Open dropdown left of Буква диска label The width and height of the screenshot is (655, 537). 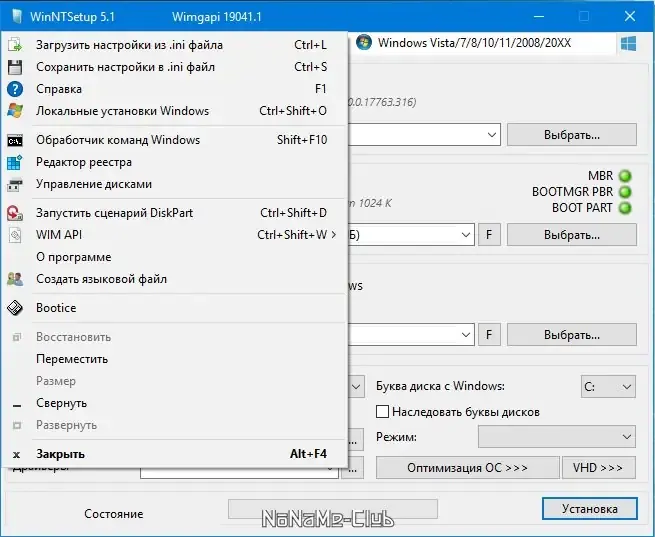click(356, 387)
